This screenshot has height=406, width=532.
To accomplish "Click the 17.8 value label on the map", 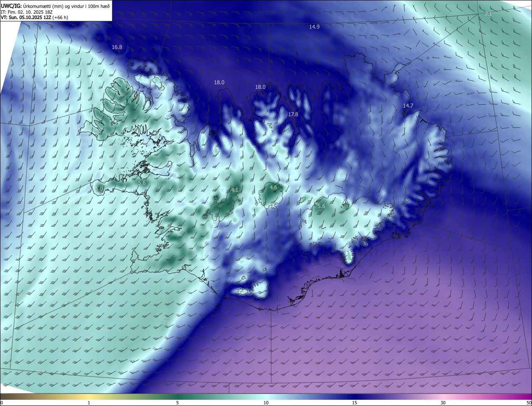I will (293, 114).
